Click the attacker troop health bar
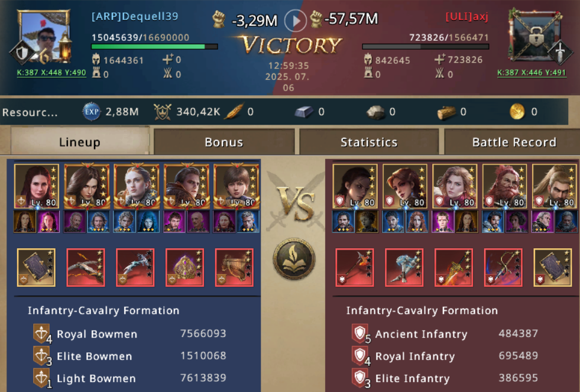This screenshot has width=580, height=392. pos(155,47)
